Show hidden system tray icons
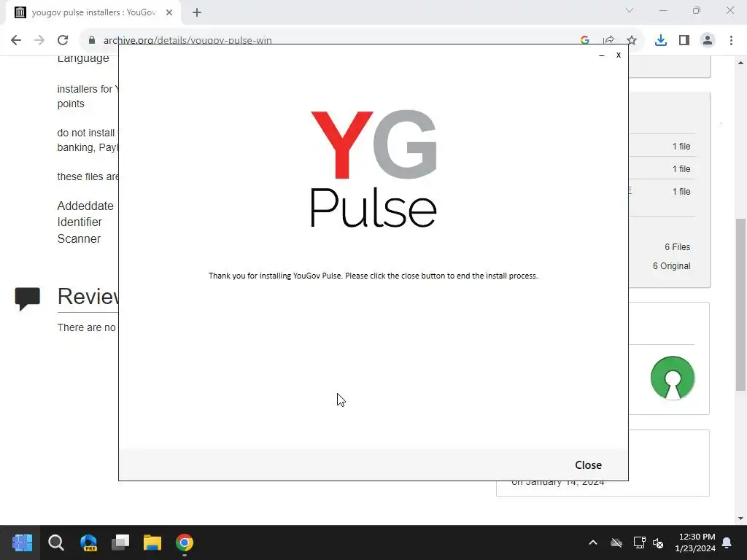747x560 pixels. coord(593,542)
